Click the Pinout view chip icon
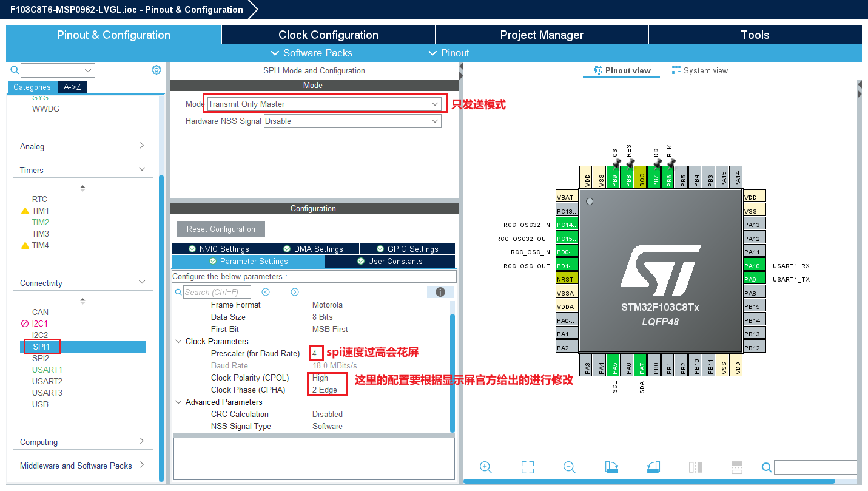The width and height of the screenshot is (868, 491). click(598, 70)
